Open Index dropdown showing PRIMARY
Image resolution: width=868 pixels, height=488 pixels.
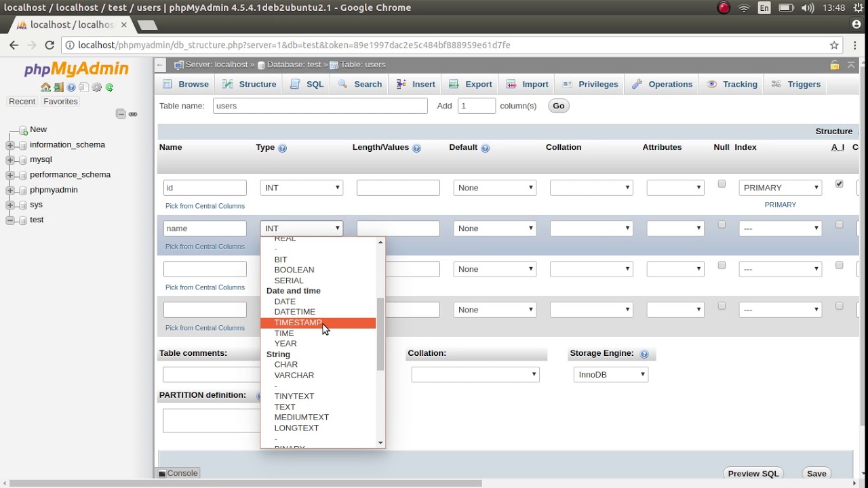(x=780, y=188)
